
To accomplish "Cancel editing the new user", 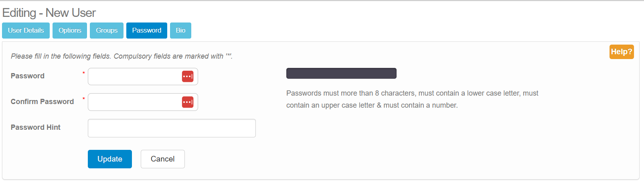I will 162,159.
